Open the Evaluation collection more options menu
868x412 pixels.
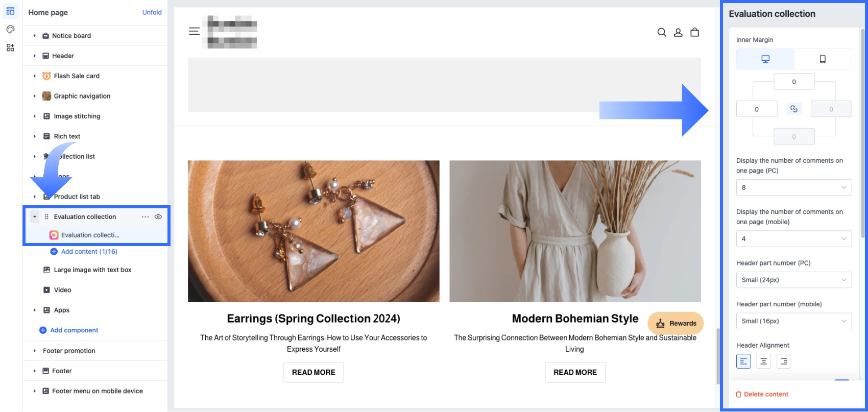pos(146,217)
